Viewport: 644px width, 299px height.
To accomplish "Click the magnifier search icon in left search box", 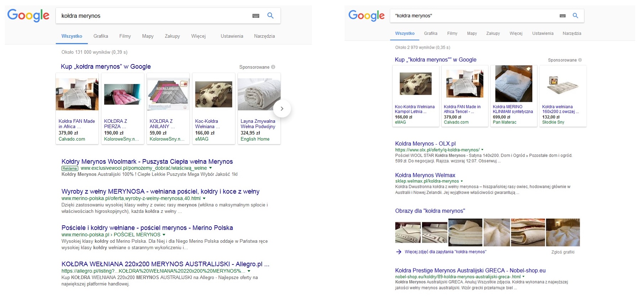I will click(271, 16).
